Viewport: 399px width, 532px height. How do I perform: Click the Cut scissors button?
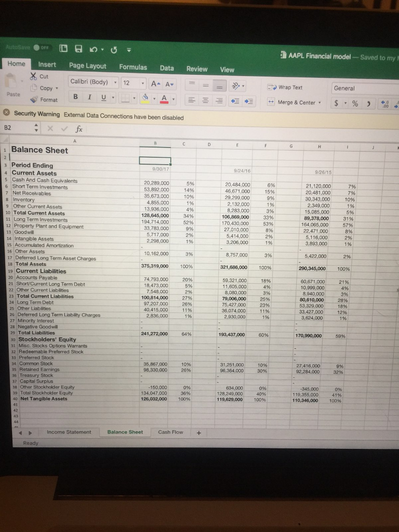[39, 76]
